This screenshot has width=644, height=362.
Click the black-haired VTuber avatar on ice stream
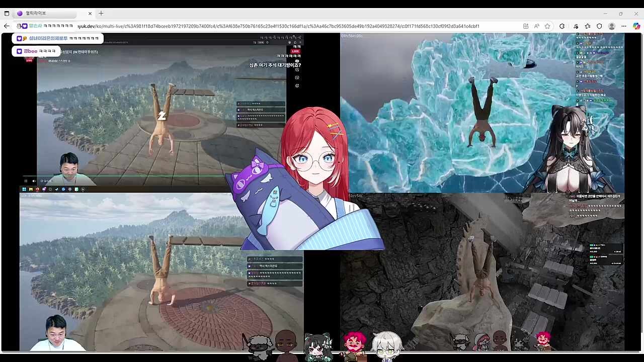pyautogui.click(x=571, y=148)
